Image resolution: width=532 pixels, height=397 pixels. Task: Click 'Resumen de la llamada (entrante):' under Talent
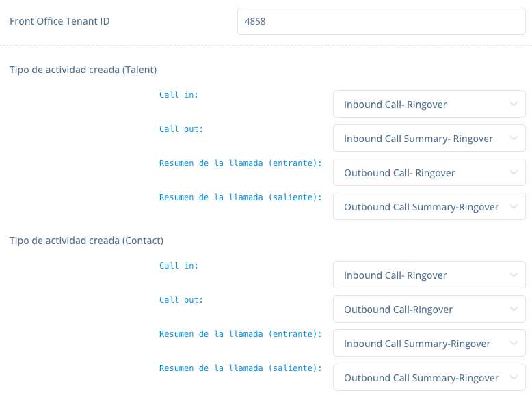coord(241,163)
